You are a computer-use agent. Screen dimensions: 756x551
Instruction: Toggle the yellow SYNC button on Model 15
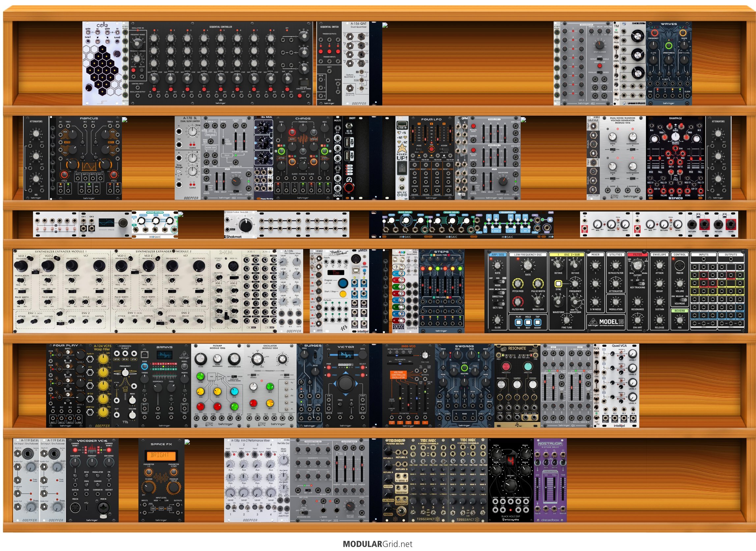click(x=558, y=284)
